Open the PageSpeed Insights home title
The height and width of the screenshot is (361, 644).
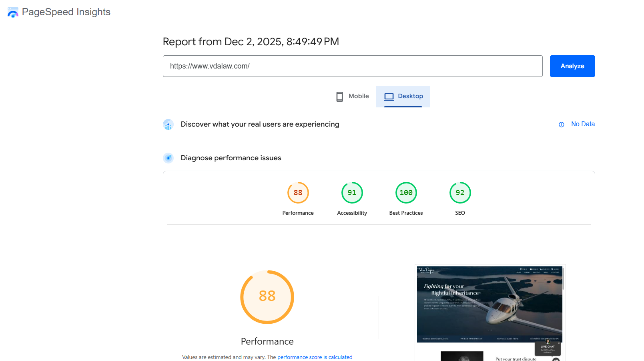(x=66, y=12)
